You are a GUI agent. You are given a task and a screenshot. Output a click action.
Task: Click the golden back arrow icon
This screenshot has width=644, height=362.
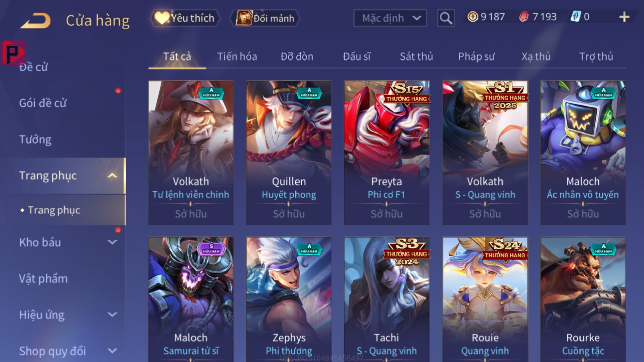[35, 20]
